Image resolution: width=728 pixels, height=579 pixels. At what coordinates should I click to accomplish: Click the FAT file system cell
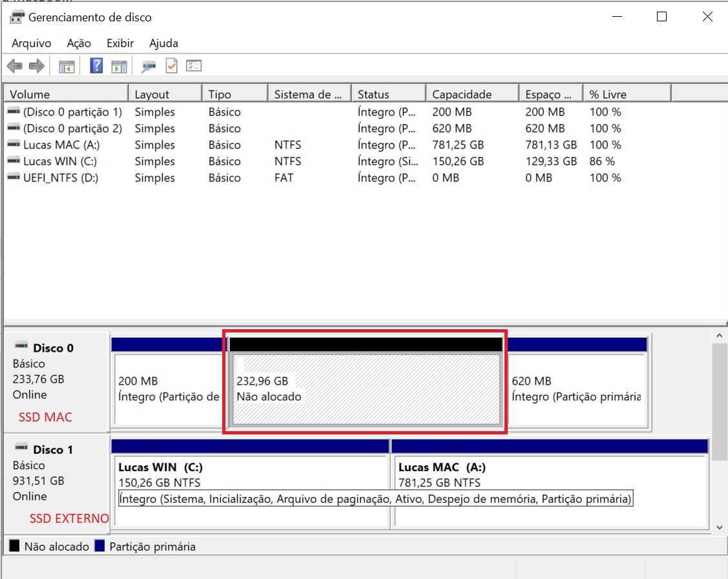[x=284, y=178]
